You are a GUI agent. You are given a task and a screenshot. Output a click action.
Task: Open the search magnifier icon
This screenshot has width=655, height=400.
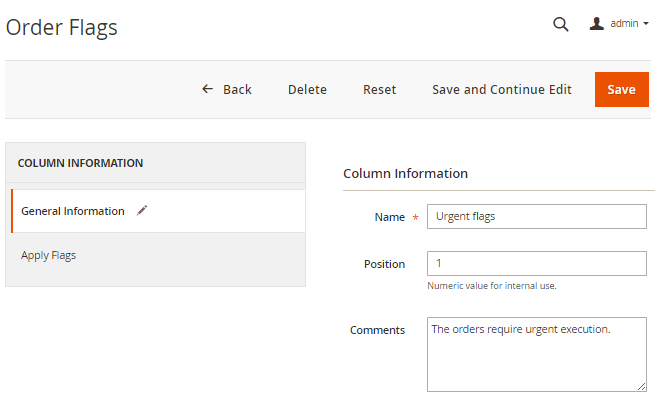coord(560,24)
